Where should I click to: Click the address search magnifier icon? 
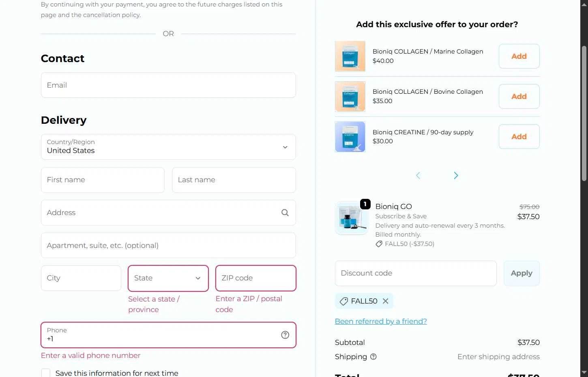click(285, 213)
